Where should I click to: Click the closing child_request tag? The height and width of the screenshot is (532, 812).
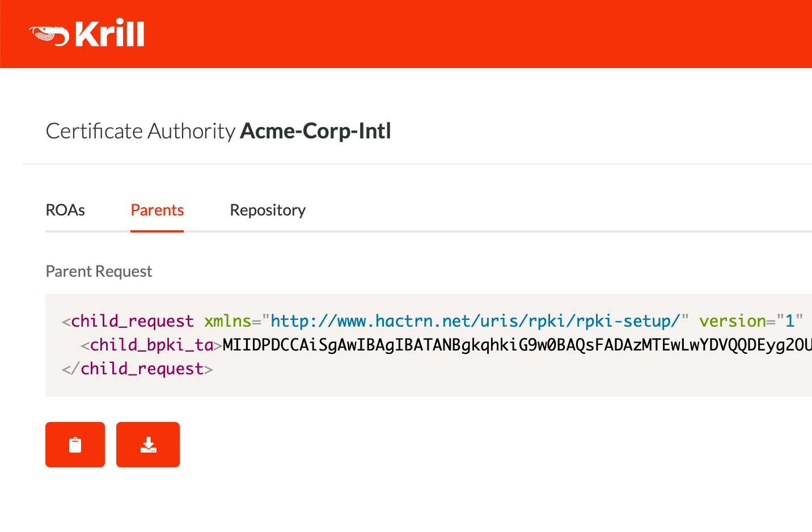(x=137, y=369)
